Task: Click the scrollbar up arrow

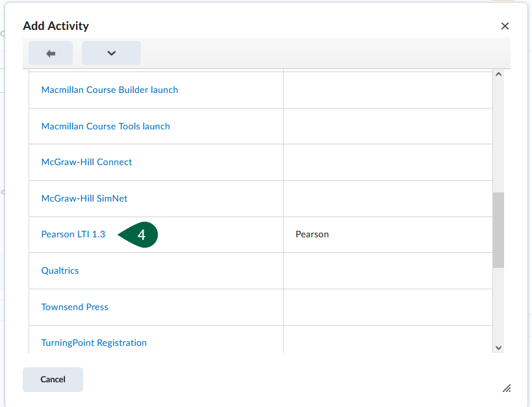Action: pos(498,73)
